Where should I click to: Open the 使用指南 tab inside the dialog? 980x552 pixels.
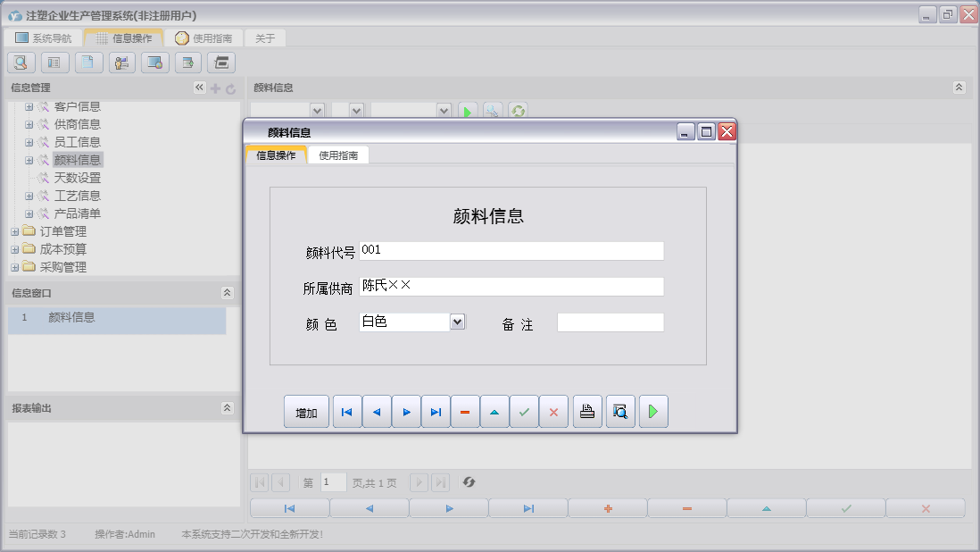click(338, 155)
